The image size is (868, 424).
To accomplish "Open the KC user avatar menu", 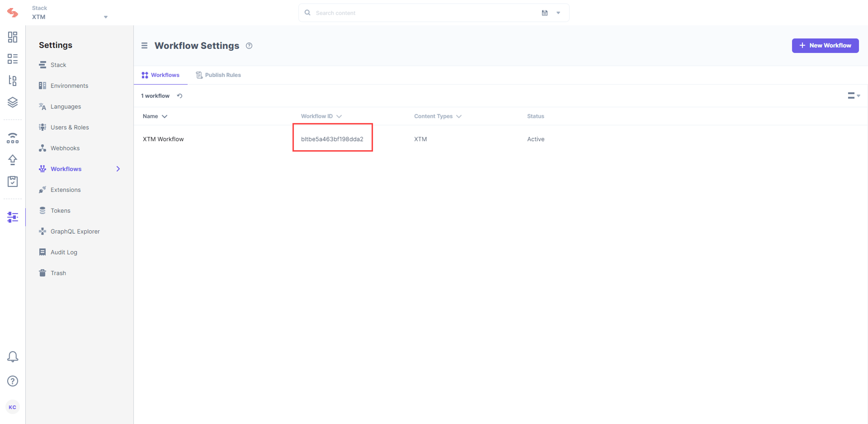I will tap(12, 407).
